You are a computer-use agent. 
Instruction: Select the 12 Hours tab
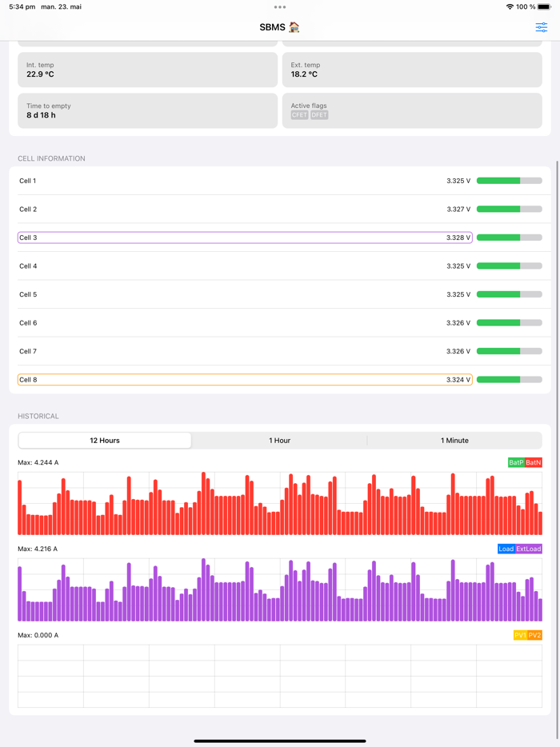tap(105, 440)
